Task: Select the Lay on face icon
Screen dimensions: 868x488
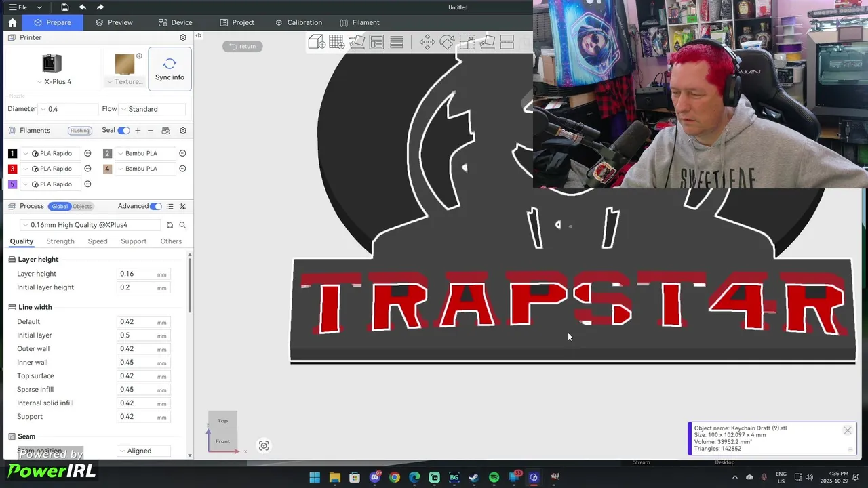Action: (487, 43)
